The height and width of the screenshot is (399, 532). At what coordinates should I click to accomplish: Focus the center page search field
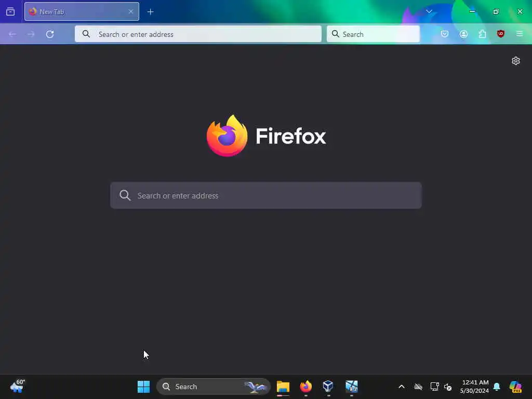(x=266, y=195)
